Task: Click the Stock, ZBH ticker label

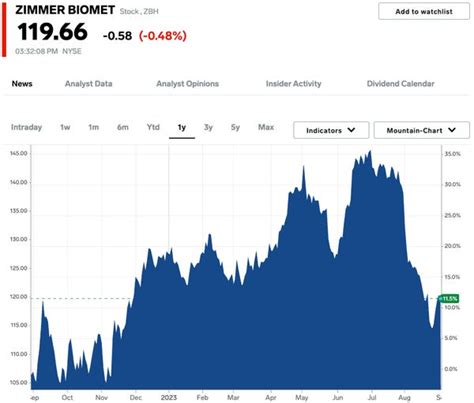Action: pyautogui.click(x=139, y=11)
